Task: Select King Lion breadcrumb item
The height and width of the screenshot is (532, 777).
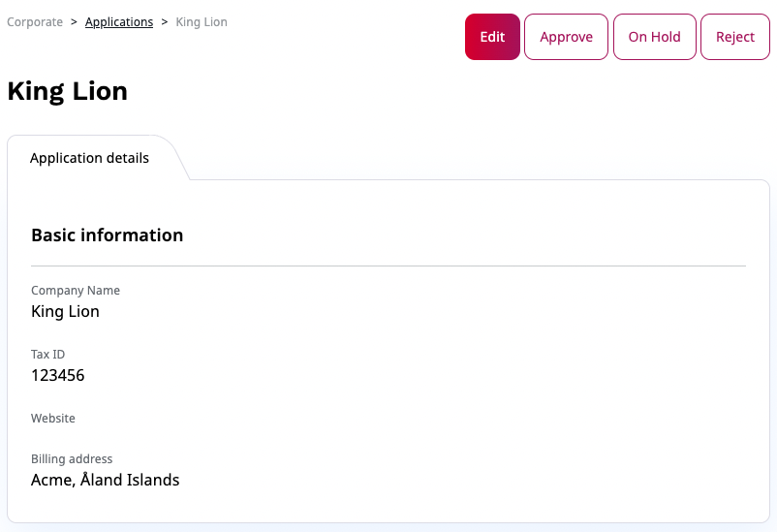Action: pos(202,22)
